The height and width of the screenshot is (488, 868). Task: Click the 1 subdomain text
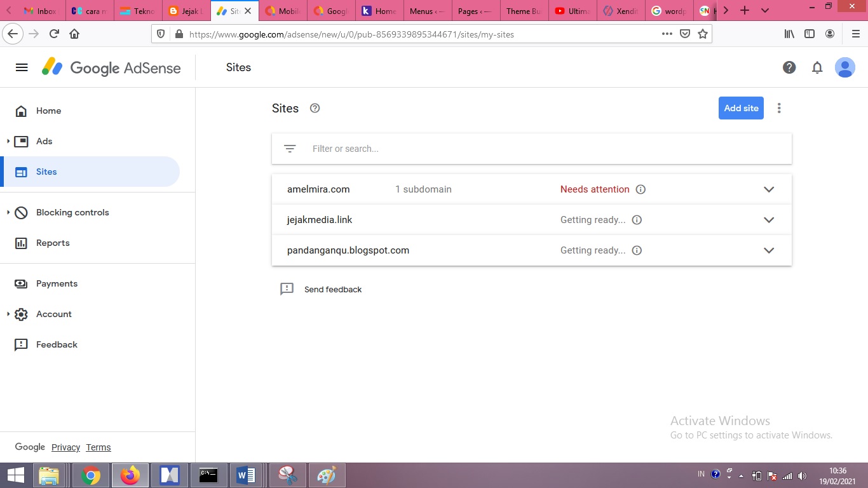tap(423, 189)
